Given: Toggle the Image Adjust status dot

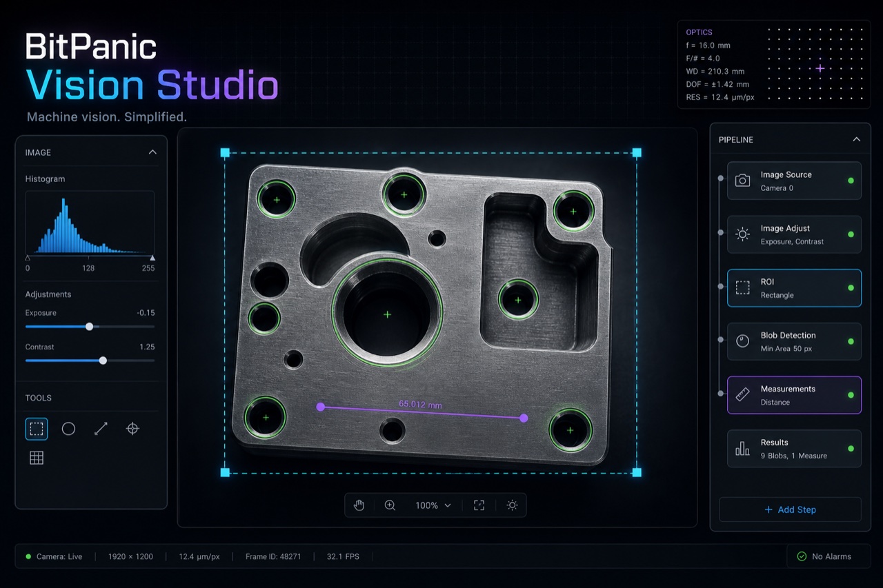Looking at the screenshot, I should pos(851,234).
